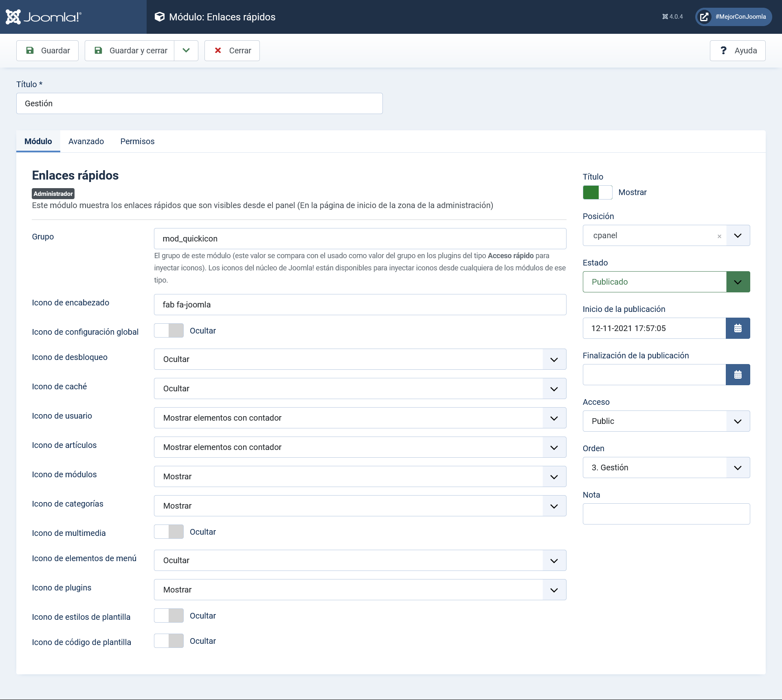The image size is (782, 700).
Task: Expand the Estado dropdown menu
Action: click(x=738, y=282)
